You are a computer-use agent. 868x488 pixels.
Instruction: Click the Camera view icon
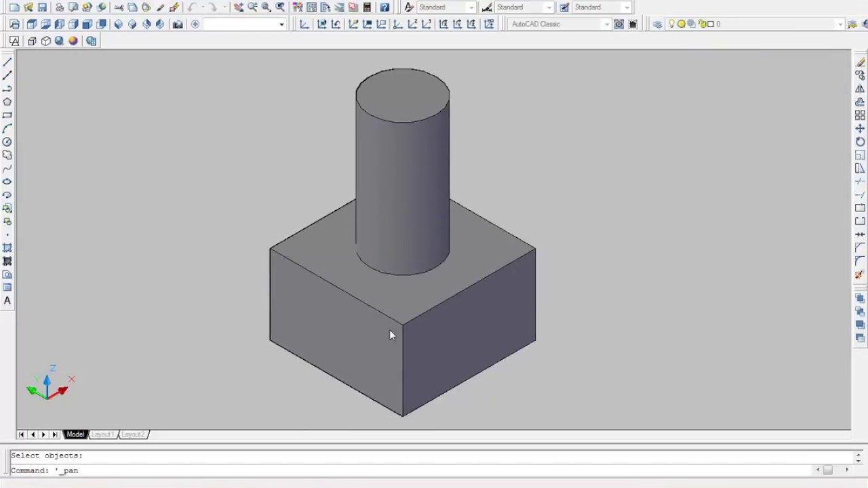coord(178,24)
